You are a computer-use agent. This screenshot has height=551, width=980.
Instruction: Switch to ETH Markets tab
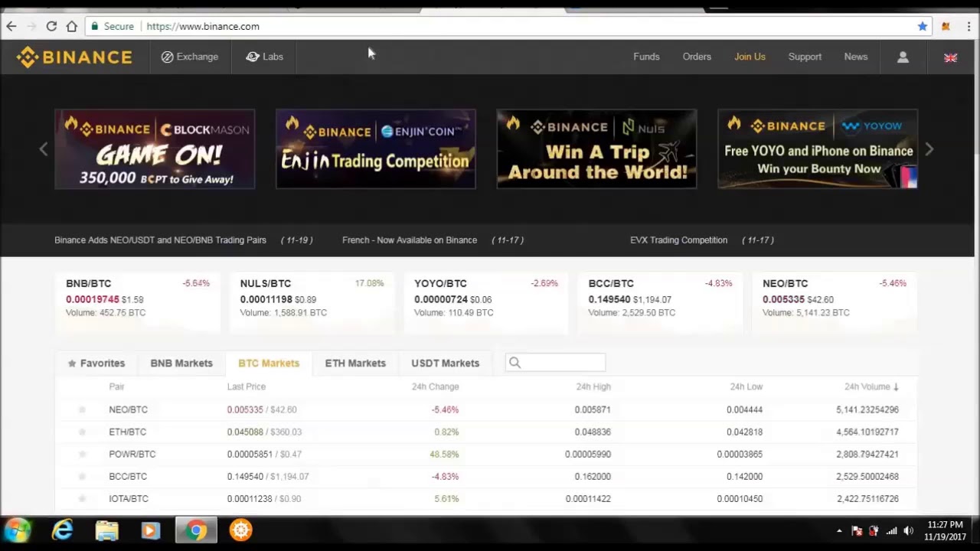point(355,364)
